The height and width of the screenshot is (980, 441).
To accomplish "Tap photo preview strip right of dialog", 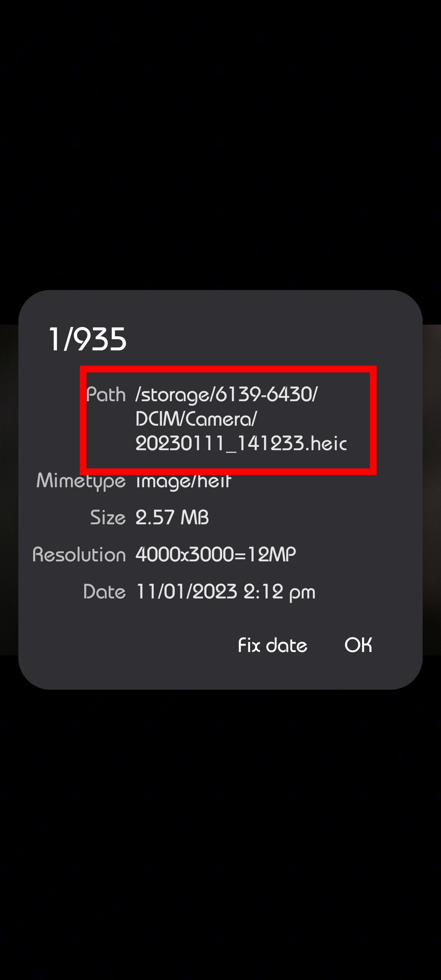I will (x=432, y=490).
